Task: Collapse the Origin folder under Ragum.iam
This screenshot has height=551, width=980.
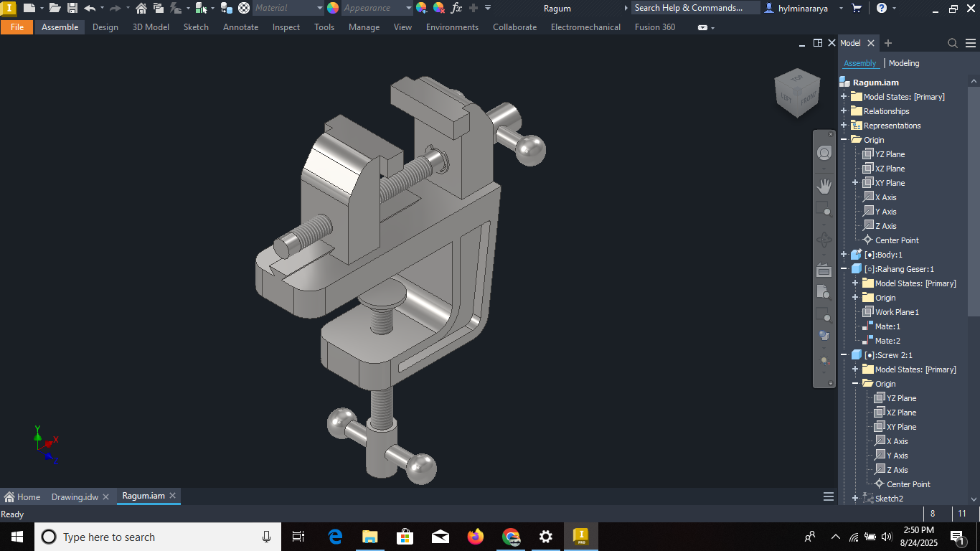Action: tap(844, 140)
